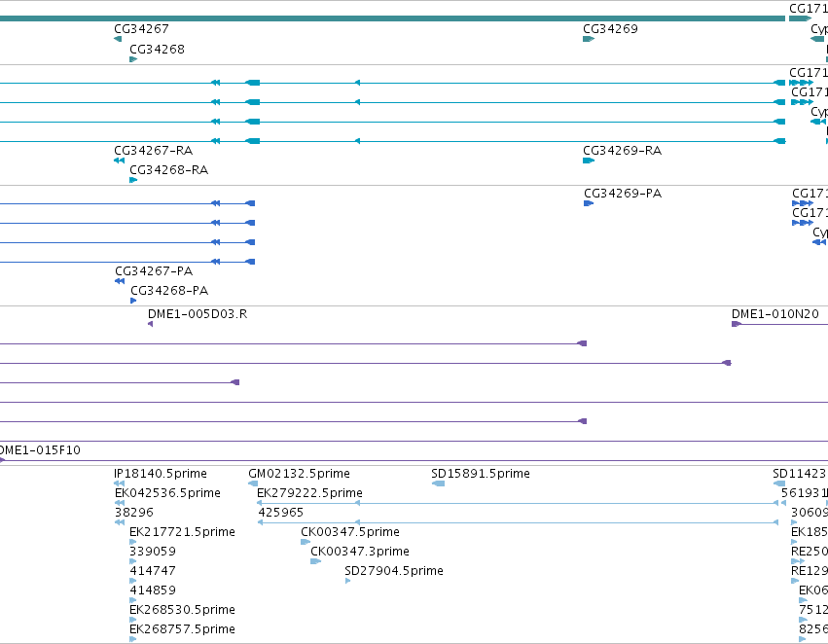Select EST IP18140.5prime label
This screenshot has height=644, width=828.
161,474
